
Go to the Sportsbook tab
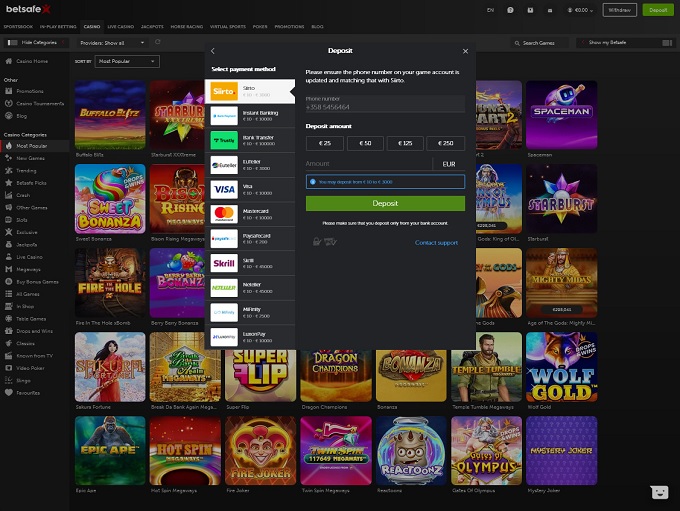19,27
